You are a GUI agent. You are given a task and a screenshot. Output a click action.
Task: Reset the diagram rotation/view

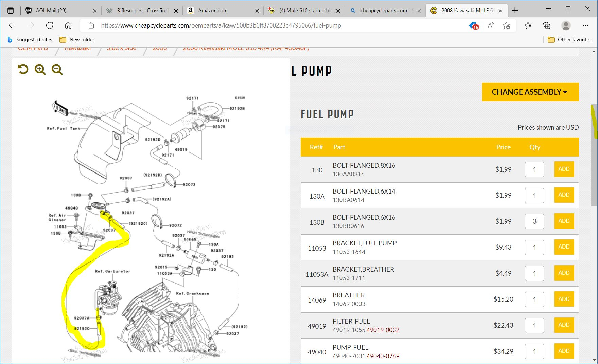pos(23,70)
